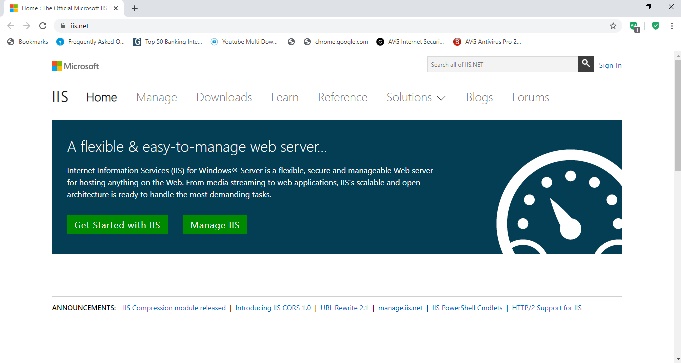
Task: Open the AVG Internet Security bookmark
Action: [x=410, y=42]
